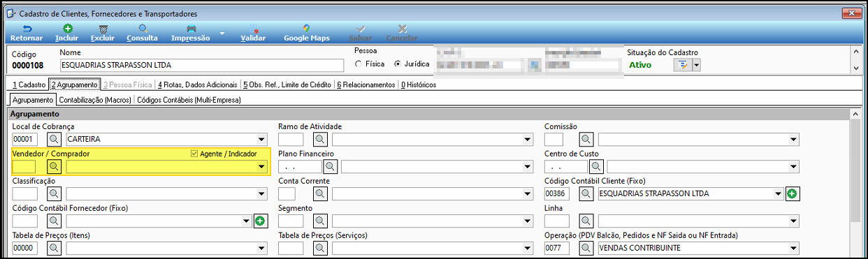Open the Tabela de Preços (Itens) dropdown
This screenshot has width=868, height=259.
[261, 248]
